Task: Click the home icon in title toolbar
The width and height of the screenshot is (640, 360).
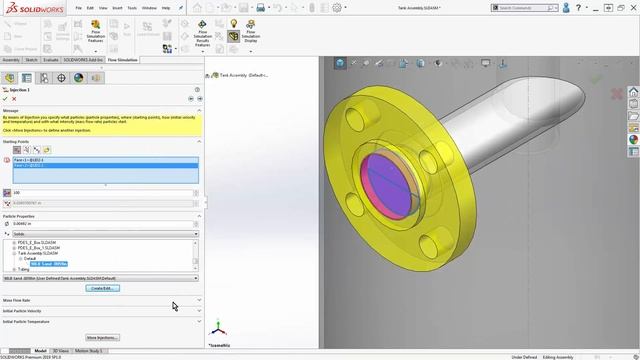Action: (x=197, y=8)
